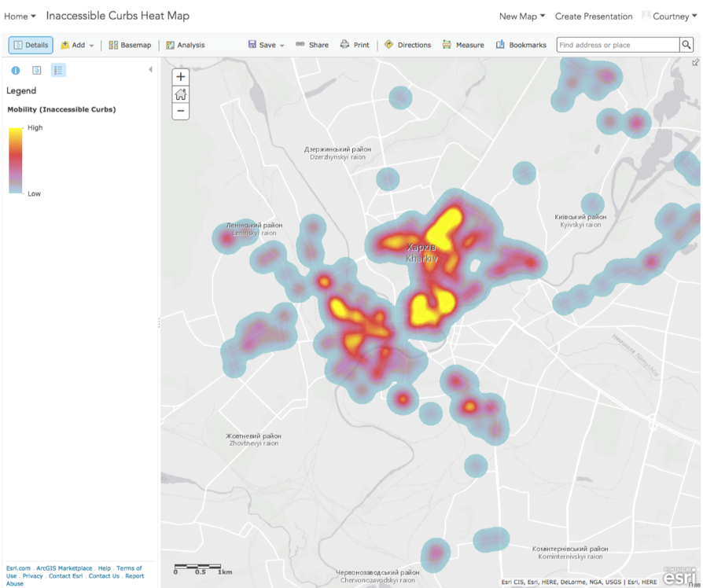
Task: Select the Directions tool
Action: 407,45
